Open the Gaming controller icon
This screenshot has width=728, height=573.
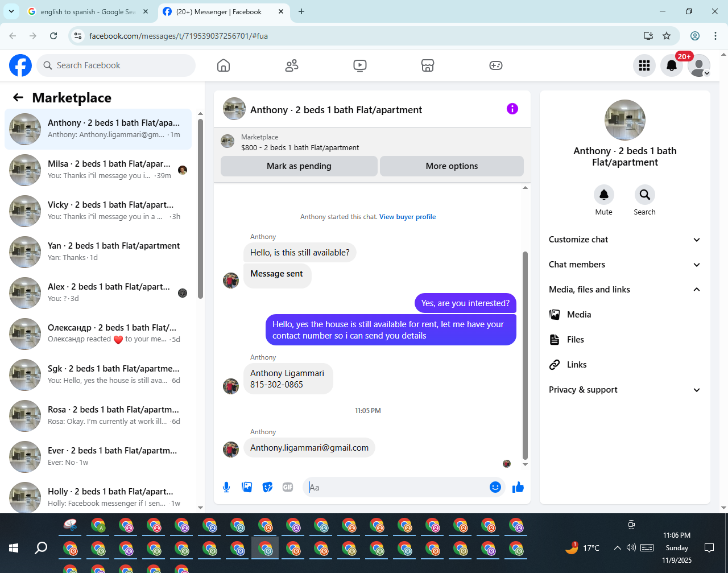[x=496, y=65]
